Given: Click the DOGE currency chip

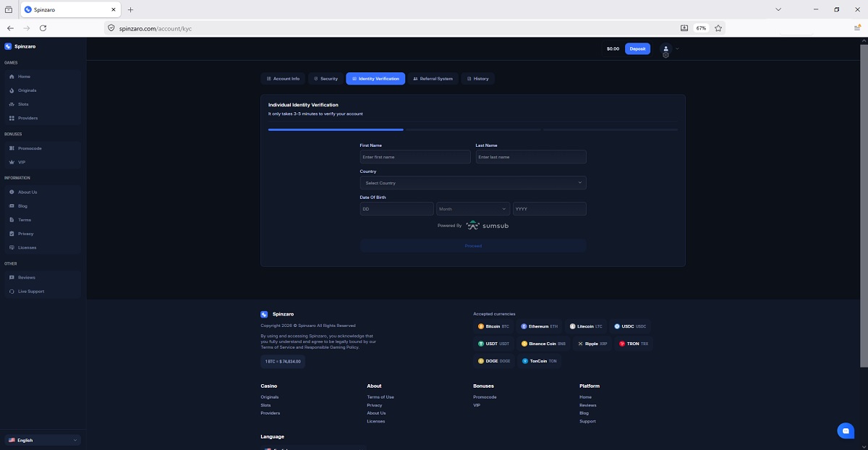Looking at the screenshot, I should click(493, 360).
